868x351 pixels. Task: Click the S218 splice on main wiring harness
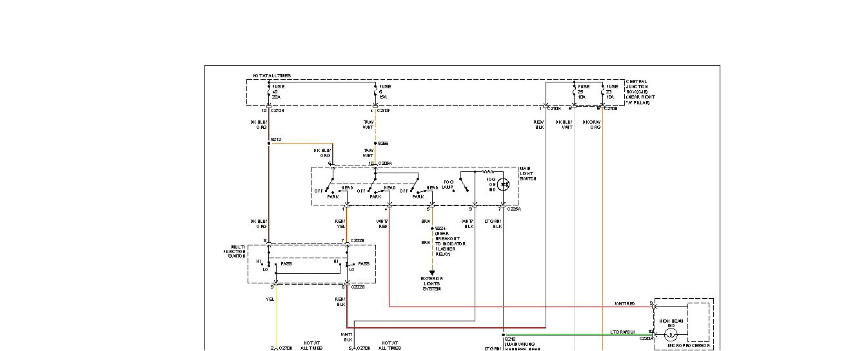tap(503, 335)
